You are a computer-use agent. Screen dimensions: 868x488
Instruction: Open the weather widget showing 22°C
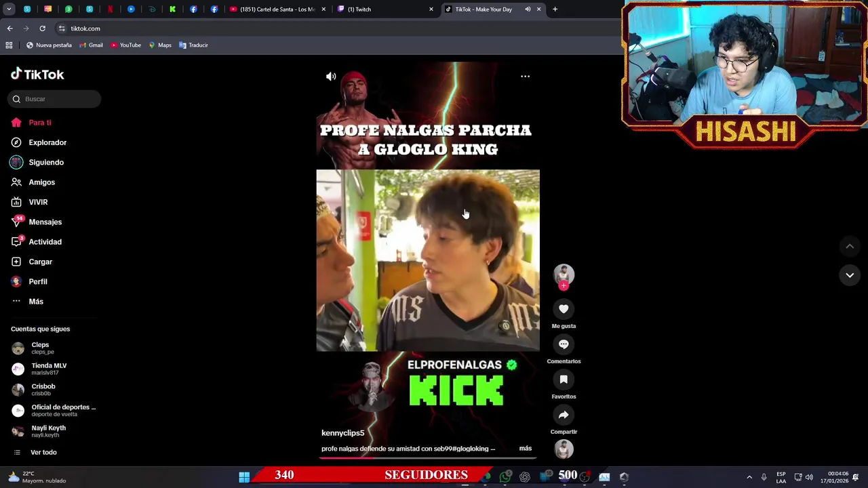pos(37,477)
